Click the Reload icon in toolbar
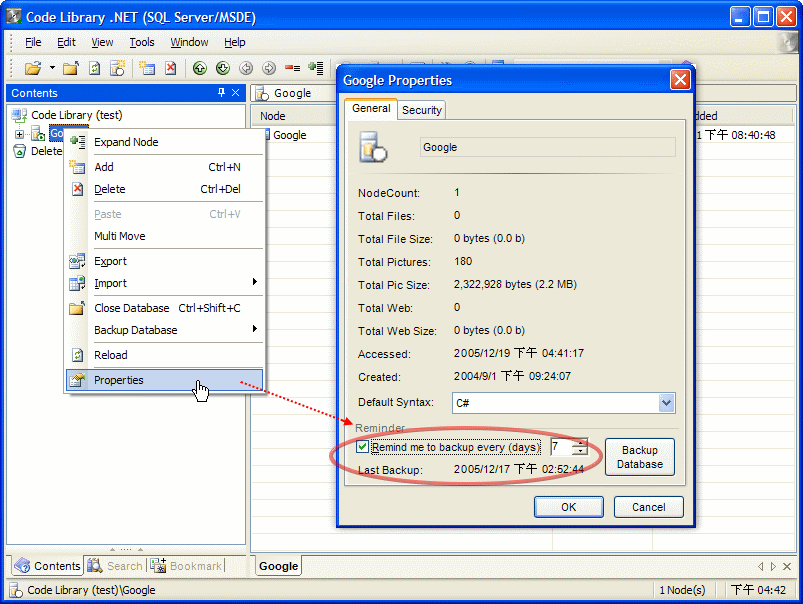The height and width of the screenshot is (604, 803). pyautogui.click(x=94, y=68)
